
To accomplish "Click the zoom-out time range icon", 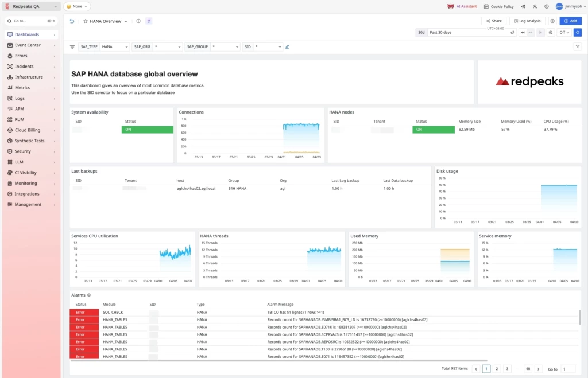I will click(551, 33).
